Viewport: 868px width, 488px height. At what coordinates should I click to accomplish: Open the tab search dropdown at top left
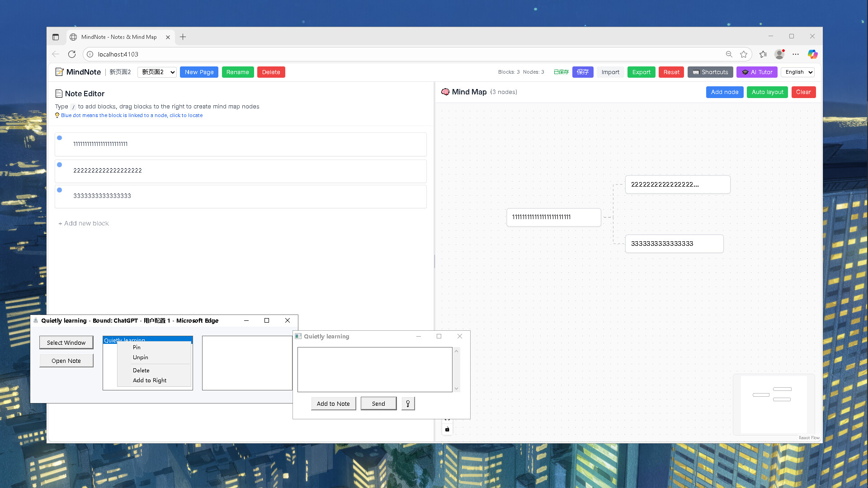(56, 37)
